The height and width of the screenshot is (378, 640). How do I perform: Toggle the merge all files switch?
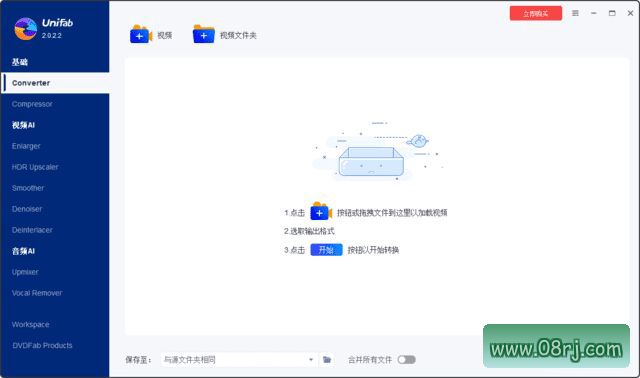pos(407,360)
